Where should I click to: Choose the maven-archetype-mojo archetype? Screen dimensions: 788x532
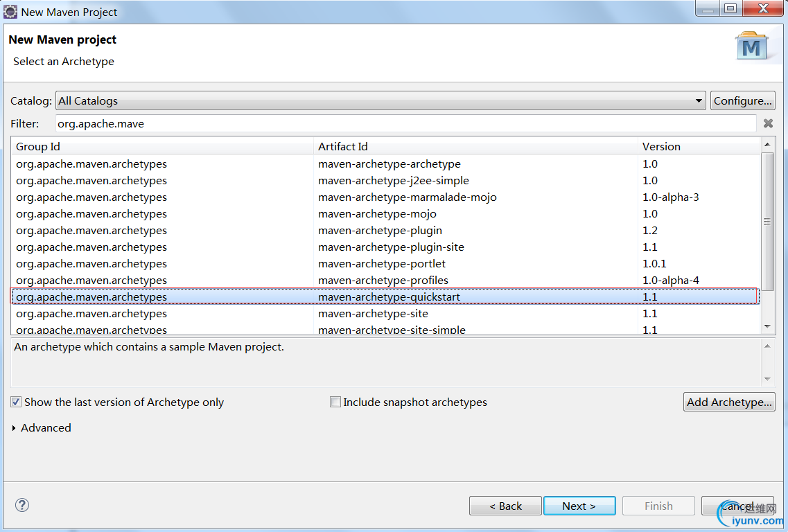click(x=385, y=213)
